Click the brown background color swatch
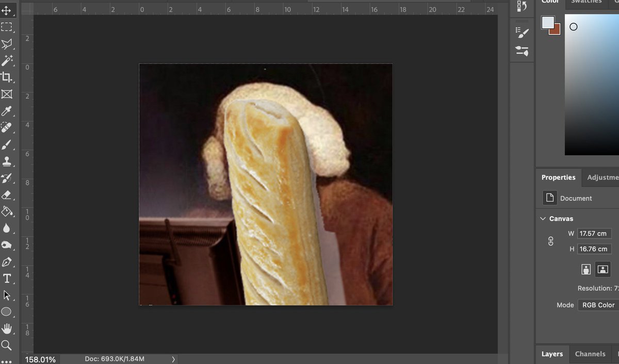 pos(556,31)
